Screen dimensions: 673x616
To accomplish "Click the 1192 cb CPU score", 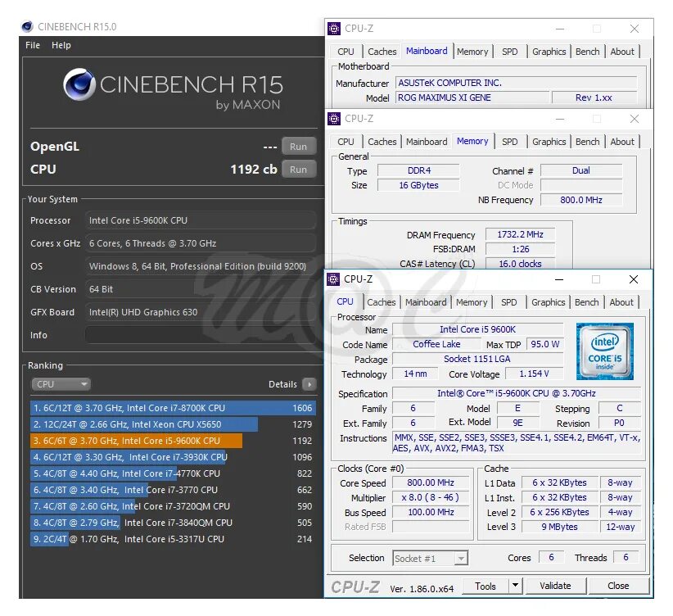I will pos(254,170).
